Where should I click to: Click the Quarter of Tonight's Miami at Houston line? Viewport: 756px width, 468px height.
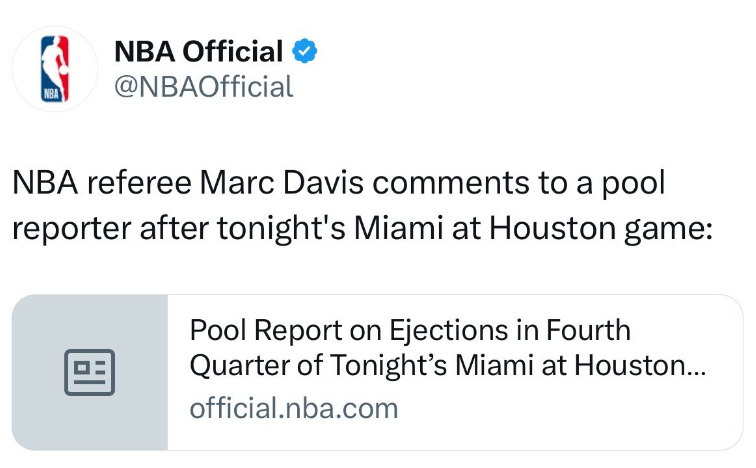coord(448,365)
